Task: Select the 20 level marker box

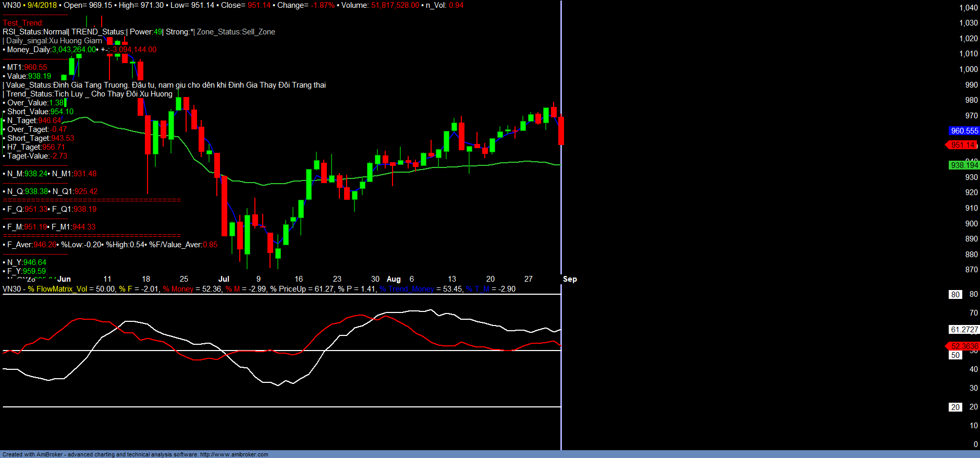Action: 955,407
